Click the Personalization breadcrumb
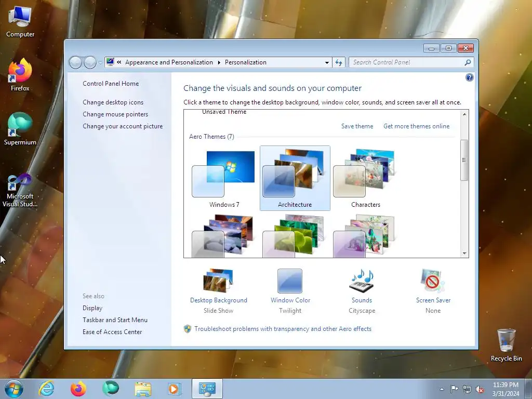 [245, 62]
